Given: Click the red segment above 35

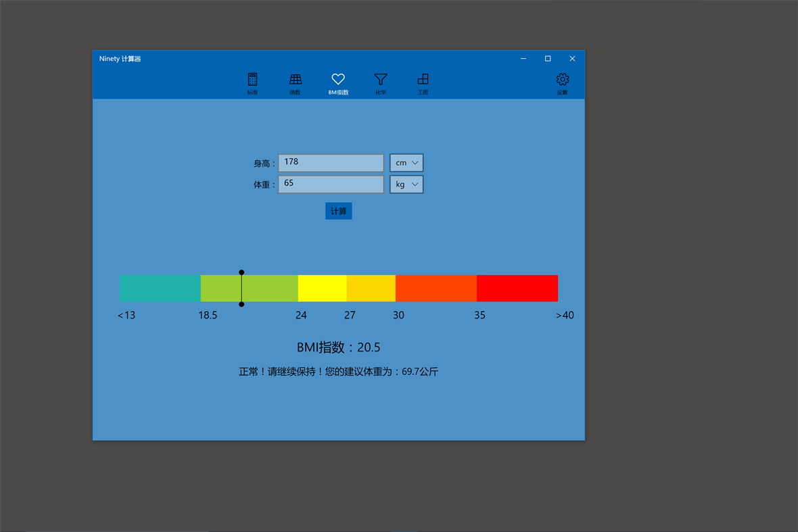Looking at the screenshot, I should coord(517,288).
